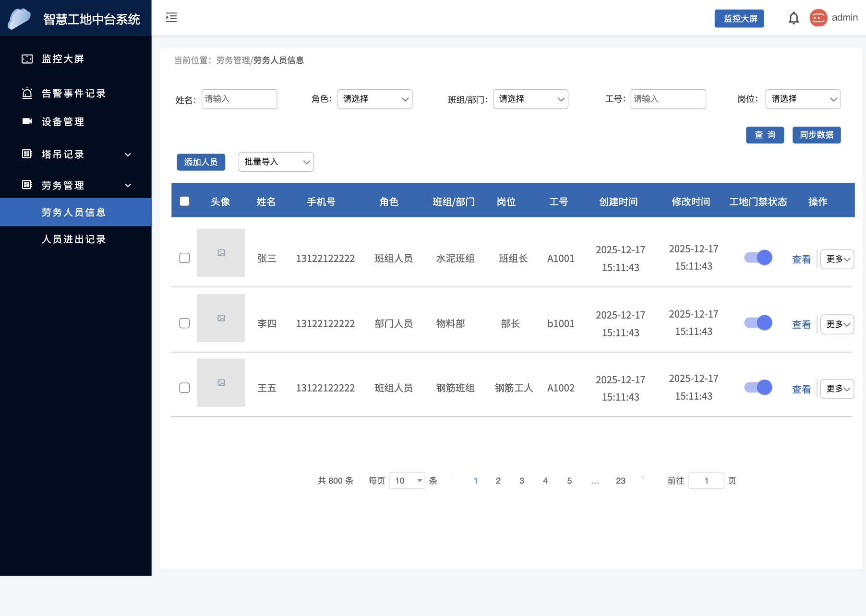
Task: Select the 王五 row checkbox
Action: [x=184, y=388]
